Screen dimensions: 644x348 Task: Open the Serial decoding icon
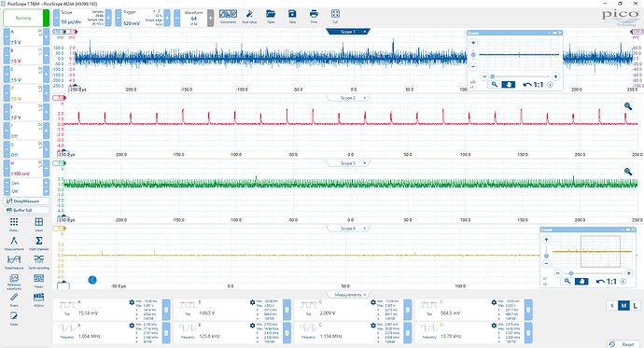(38, 259)
